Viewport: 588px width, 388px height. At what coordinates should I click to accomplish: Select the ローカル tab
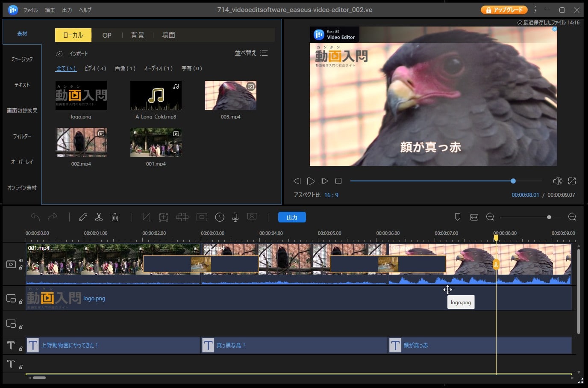click(x=73, y=35)
